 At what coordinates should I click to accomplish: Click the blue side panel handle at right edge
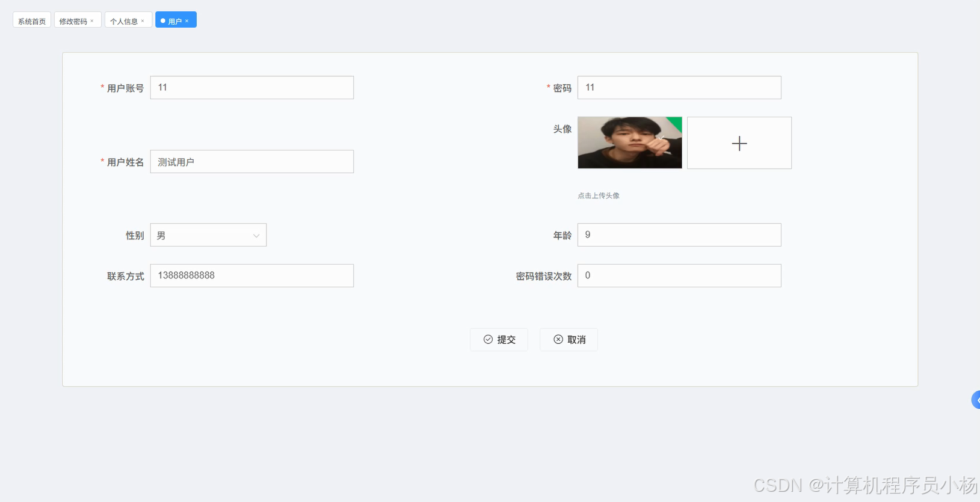[x=976, y=400]
